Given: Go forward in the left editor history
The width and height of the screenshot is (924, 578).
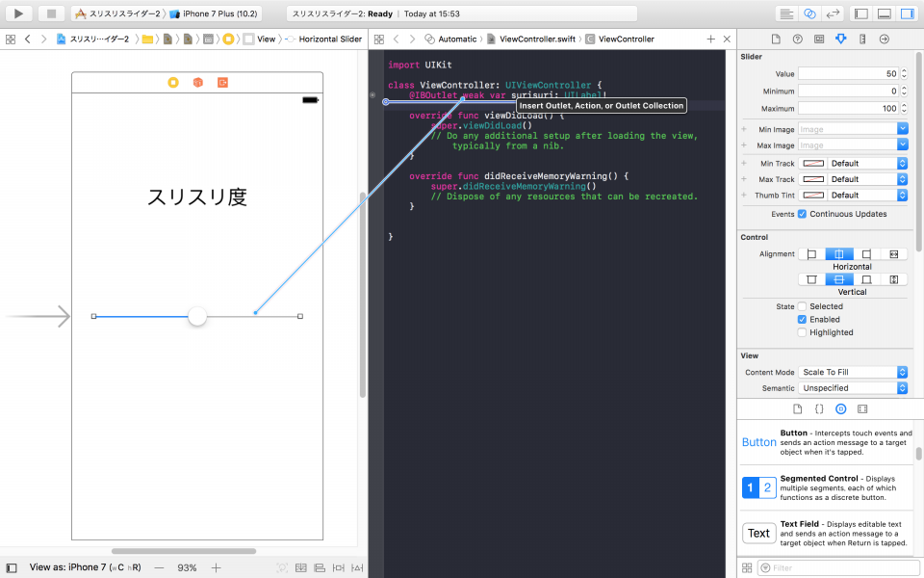Looking at the screenshot, I should tap(43, 39).
